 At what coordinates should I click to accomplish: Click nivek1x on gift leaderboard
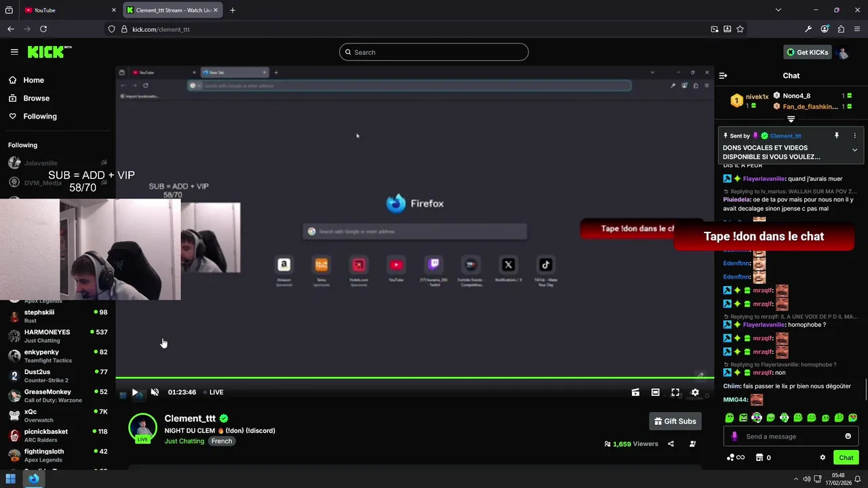[x=757, y=97]
